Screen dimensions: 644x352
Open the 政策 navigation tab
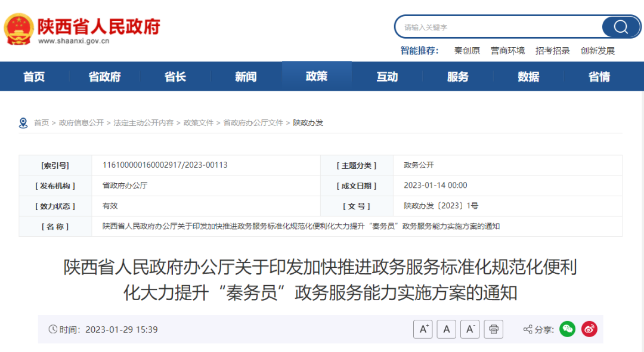coord(317,76)
